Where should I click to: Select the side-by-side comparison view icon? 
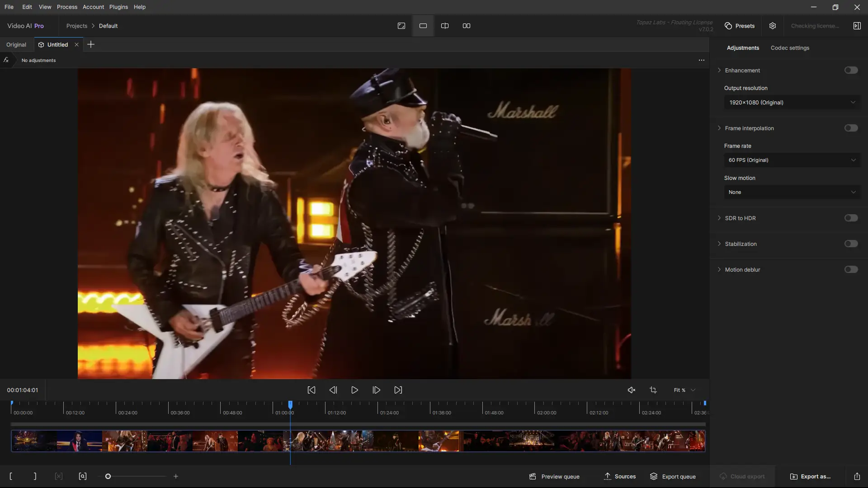467,26
